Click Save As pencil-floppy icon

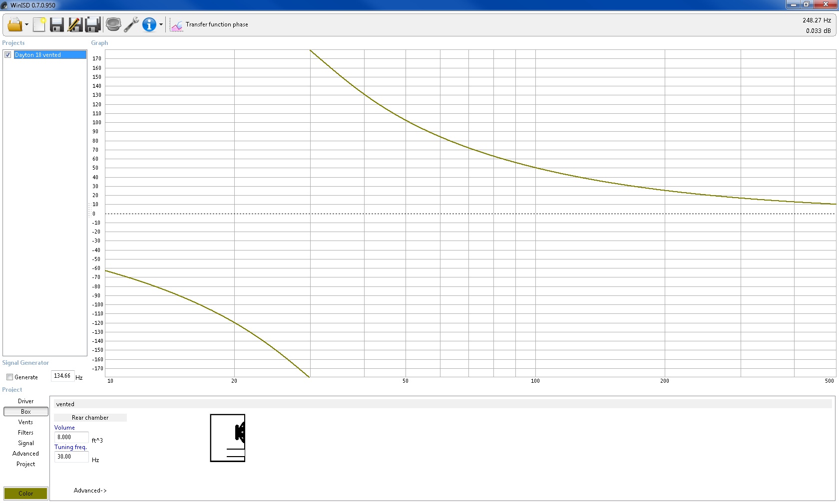pos(75,24)
